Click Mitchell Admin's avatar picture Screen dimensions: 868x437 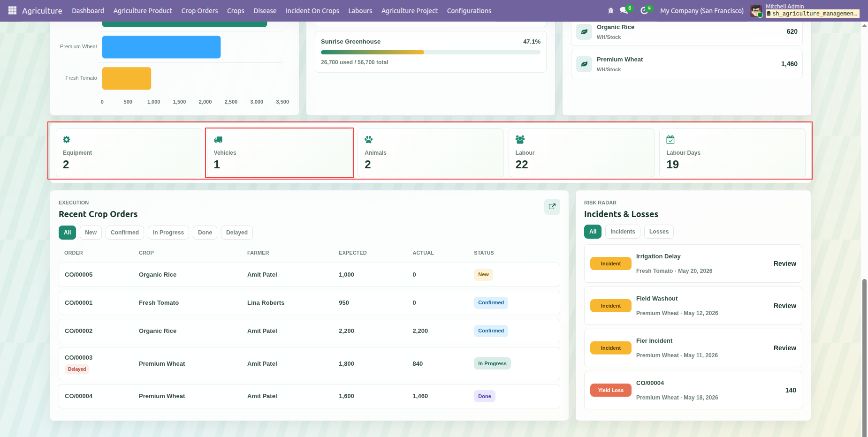point(756,11)
